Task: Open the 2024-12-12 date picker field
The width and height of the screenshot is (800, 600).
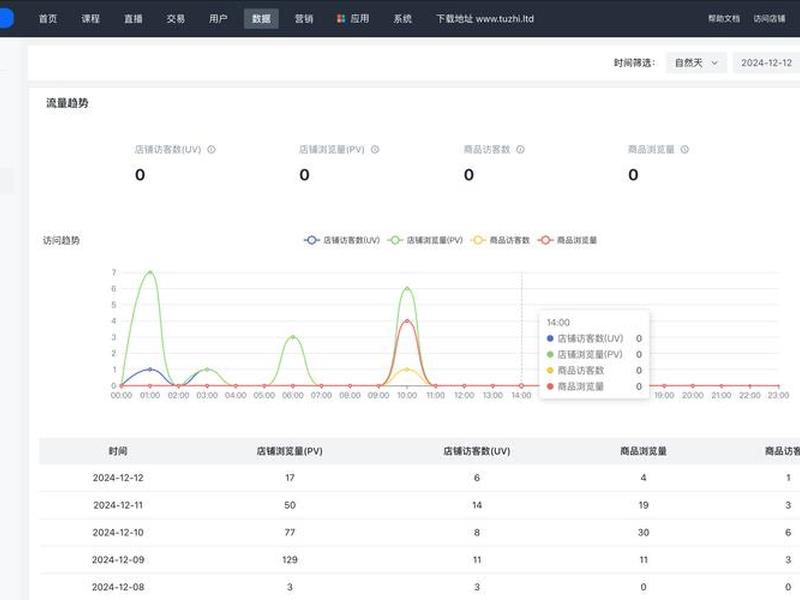Action: tap(766, 63)
